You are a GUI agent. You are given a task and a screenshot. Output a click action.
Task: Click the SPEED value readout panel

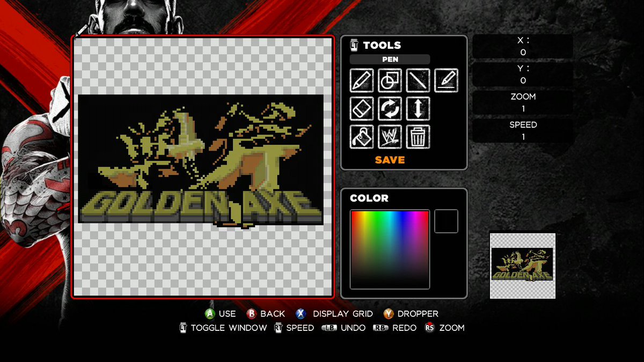[523, 131]
